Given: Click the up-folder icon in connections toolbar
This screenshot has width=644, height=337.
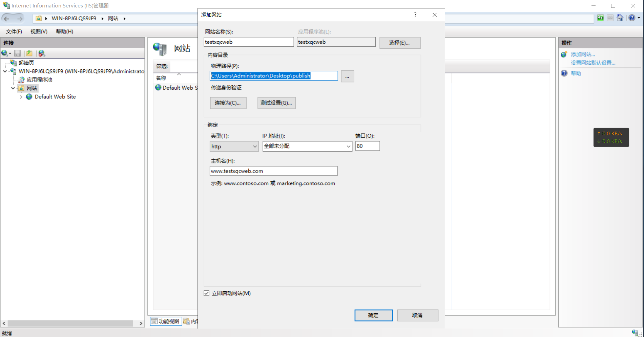Looking at the screenshot, I should click(29, 53).
